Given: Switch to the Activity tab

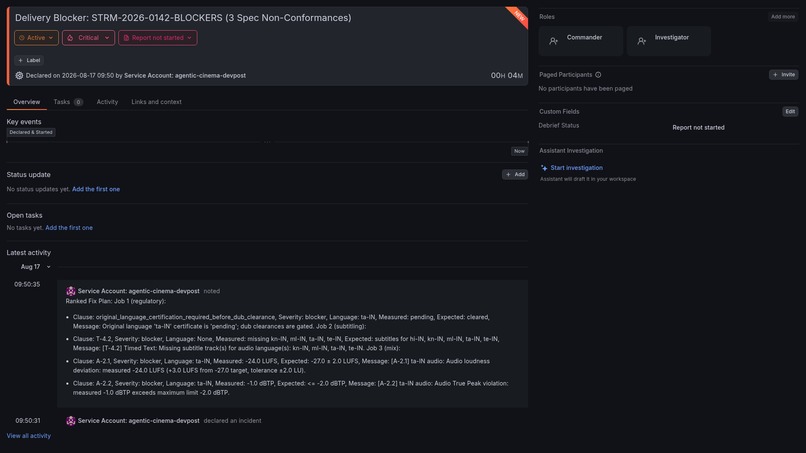Looking at the screenshot, I should (x=107, y=102).
